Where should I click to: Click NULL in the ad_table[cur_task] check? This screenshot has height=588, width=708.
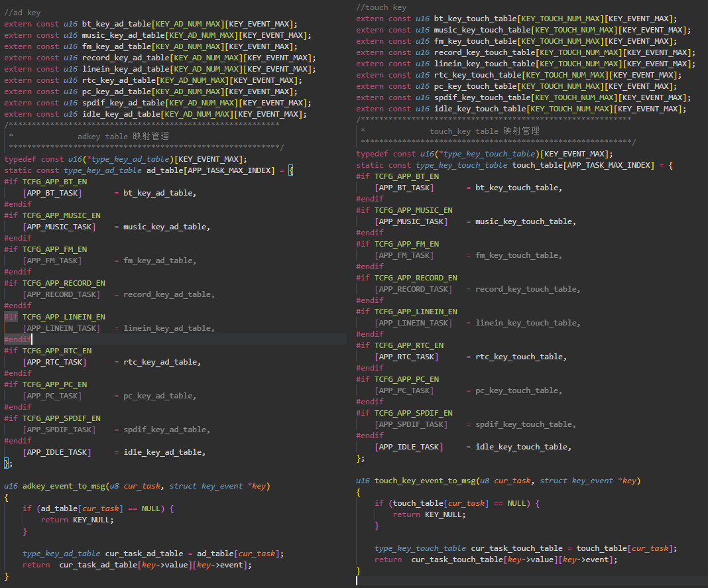point(150,508)
